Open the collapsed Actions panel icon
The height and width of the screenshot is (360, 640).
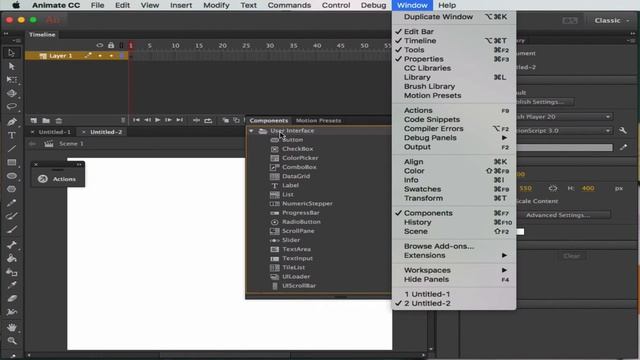point(42,179)
